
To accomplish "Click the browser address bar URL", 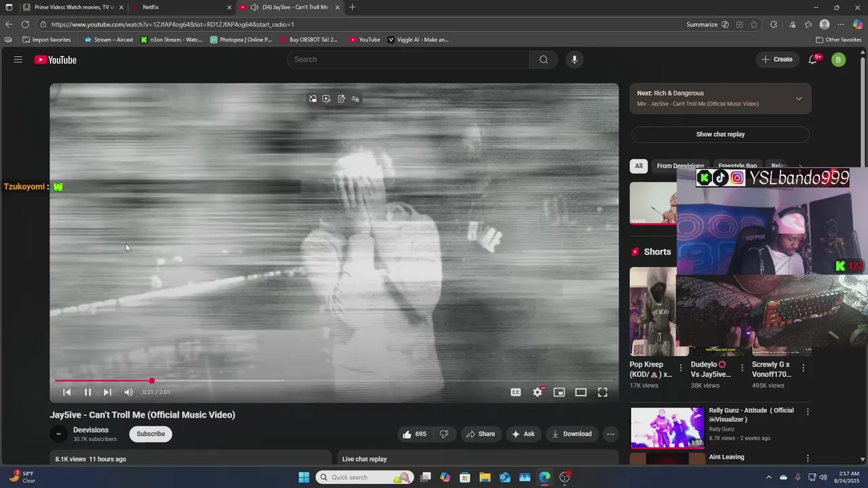I will 173,24.
